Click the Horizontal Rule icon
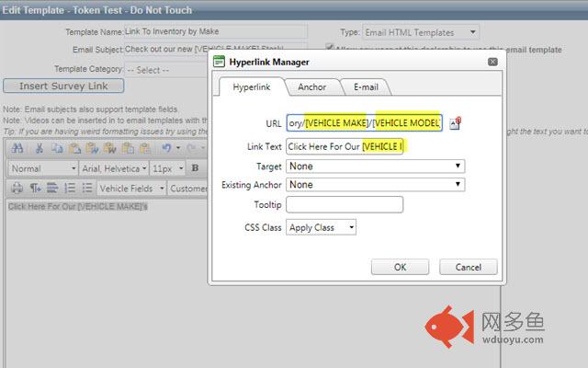Viewport: 588px width, 368px height. click(x=52, y=188)
